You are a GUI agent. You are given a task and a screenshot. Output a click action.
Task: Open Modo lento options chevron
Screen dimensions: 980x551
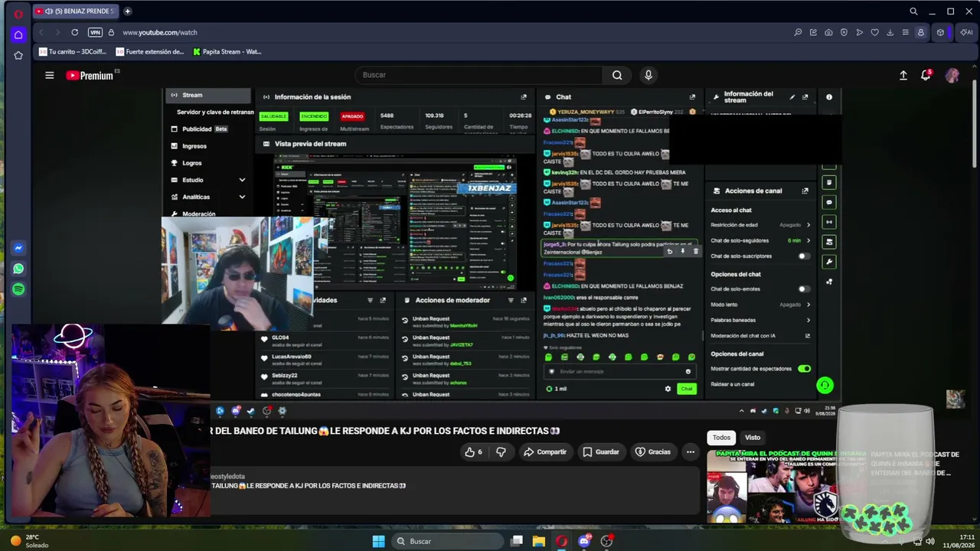pyautogui.click(x=808, y=305)
